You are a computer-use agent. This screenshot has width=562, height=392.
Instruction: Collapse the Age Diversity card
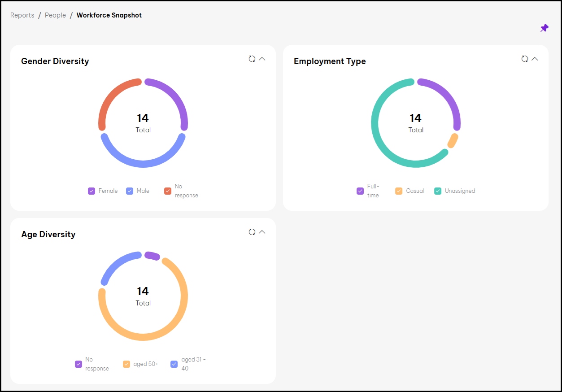pyautogui.click(x=262, y=232)
